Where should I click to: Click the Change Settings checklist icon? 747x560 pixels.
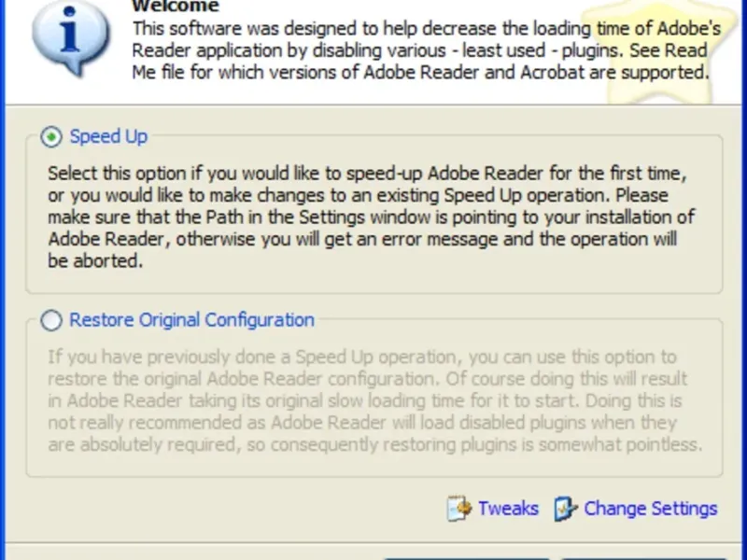(566, 509)
